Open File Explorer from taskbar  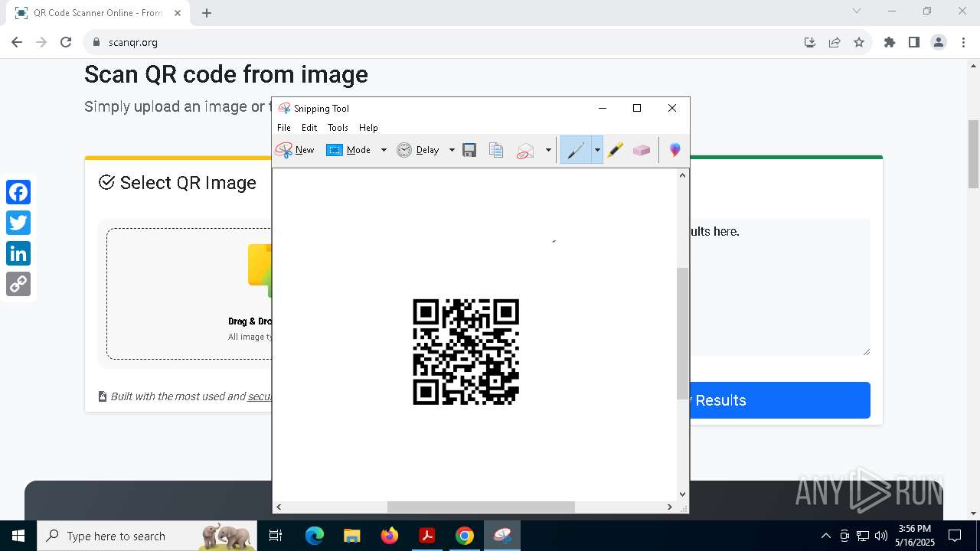351,536
